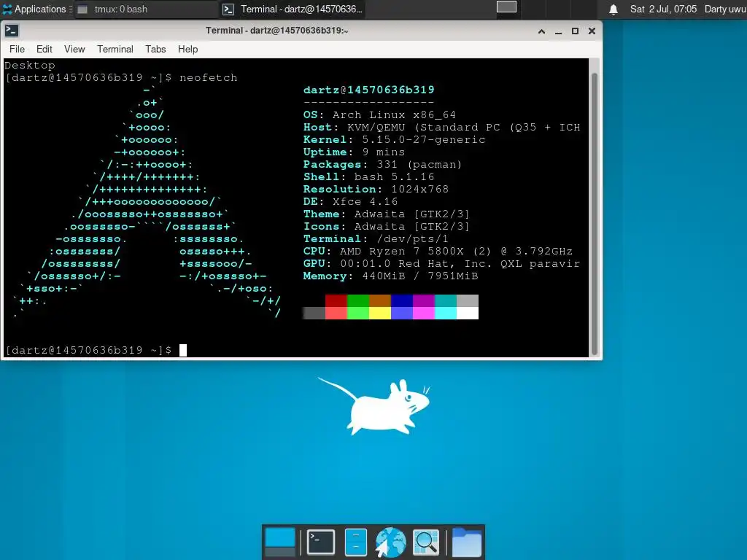
Task: Click Show Desktop icon in the dock
Action: 279,542
